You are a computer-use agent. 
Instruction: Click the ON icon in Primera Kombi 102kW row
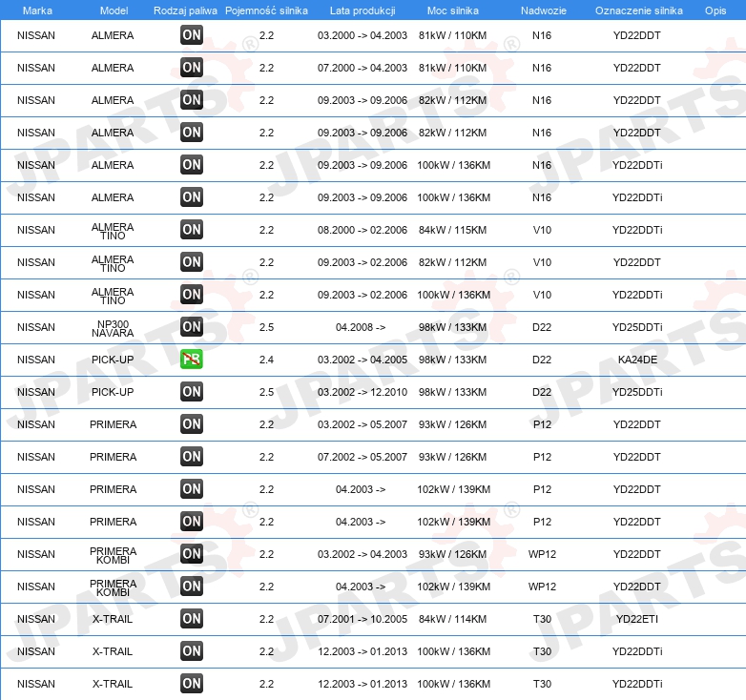click(192, 586)
